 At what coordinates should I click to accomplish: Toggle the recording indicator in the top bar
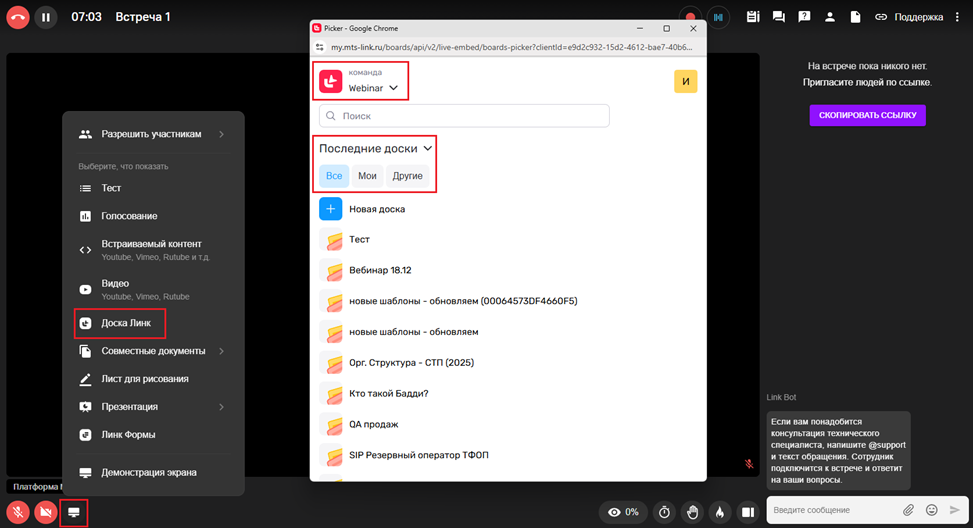pos(690,17)
